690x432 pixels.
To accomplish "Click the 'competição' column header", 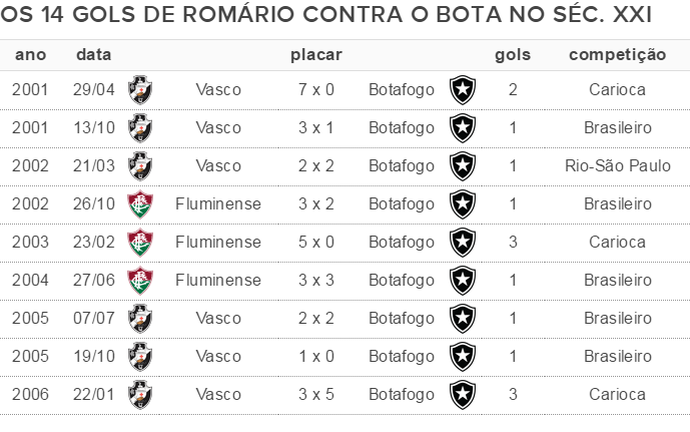I will pyautogui.click(x=617, y=55).
